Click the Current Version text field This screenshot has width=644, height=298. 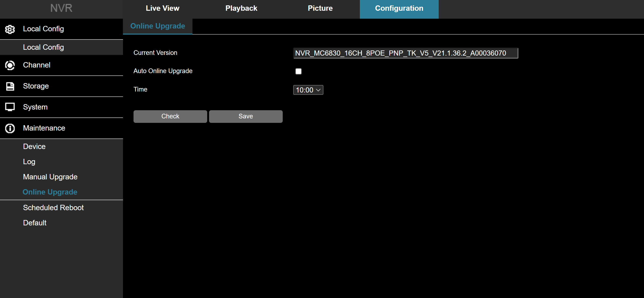[x=405, y=53]
